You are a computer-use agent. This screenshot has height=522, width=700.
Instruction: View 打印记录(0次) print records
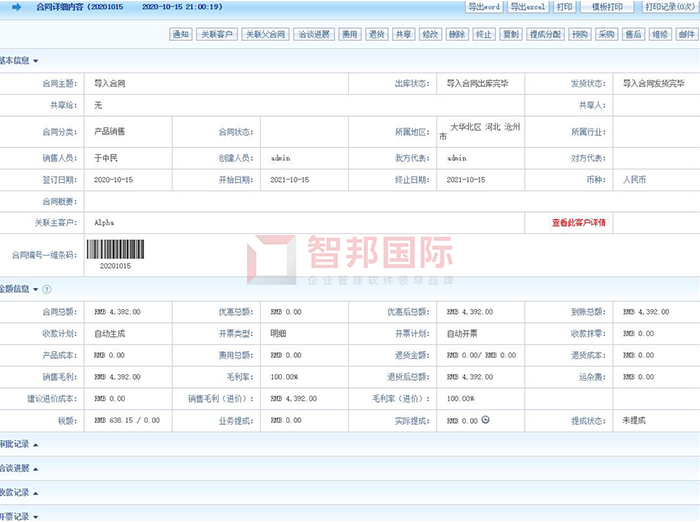tap(670, 7)
